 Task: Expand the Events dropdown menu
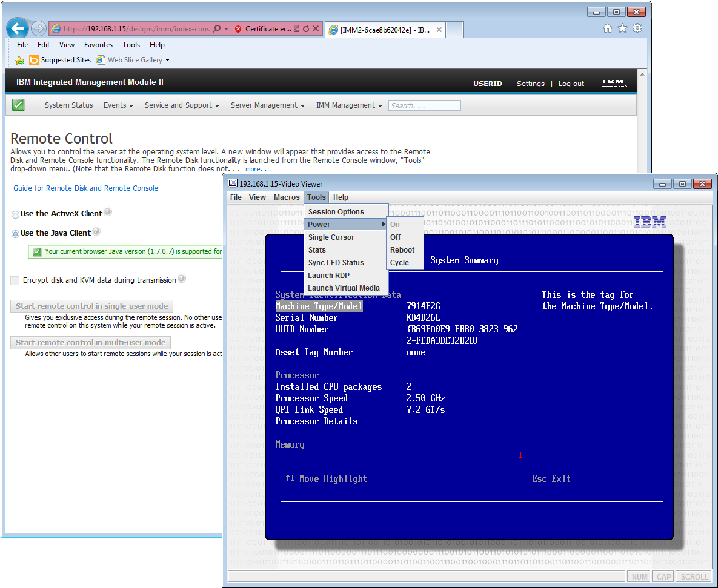coord(118,105)
